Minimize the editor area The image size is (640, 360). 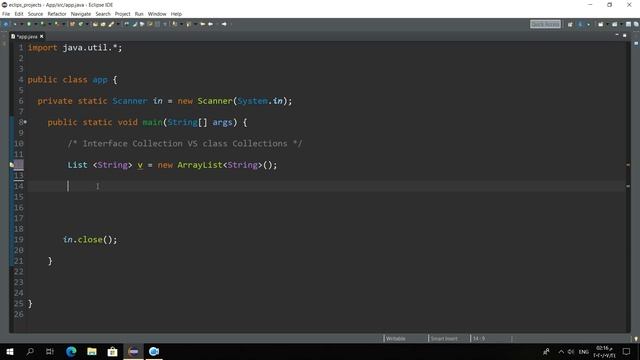pos(617,36)
